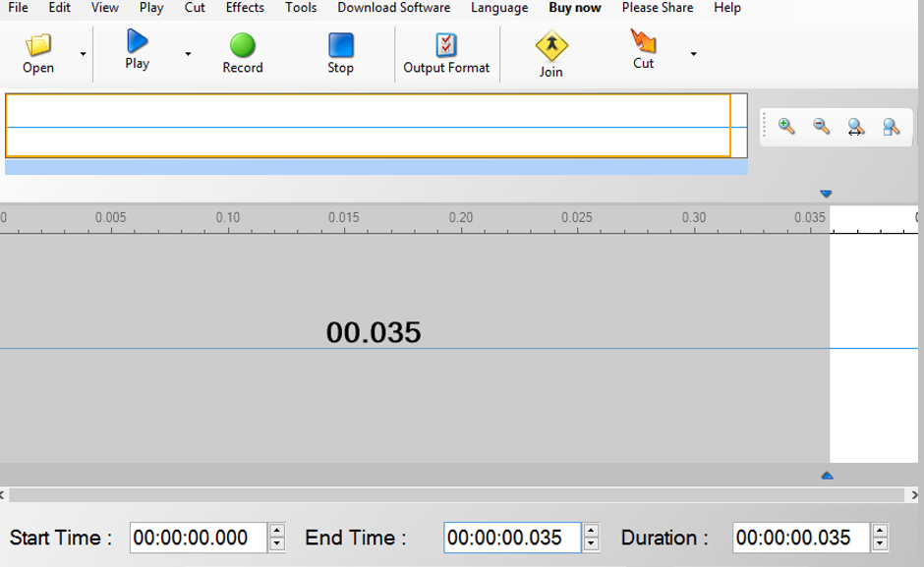Open the Download Software menu
This screenshot has height=567, width=924.
pyautogui.click(x=393, y=8)
